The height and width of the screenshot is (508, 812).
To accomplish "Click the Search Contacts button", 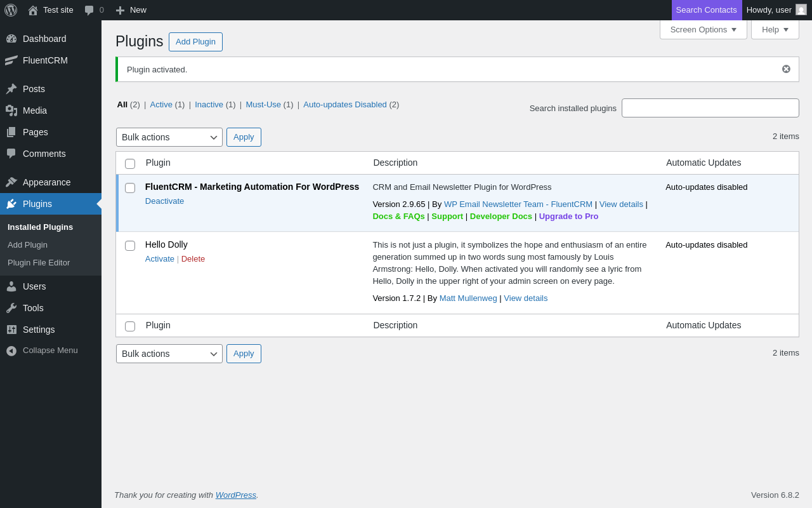I will [707, 10].
